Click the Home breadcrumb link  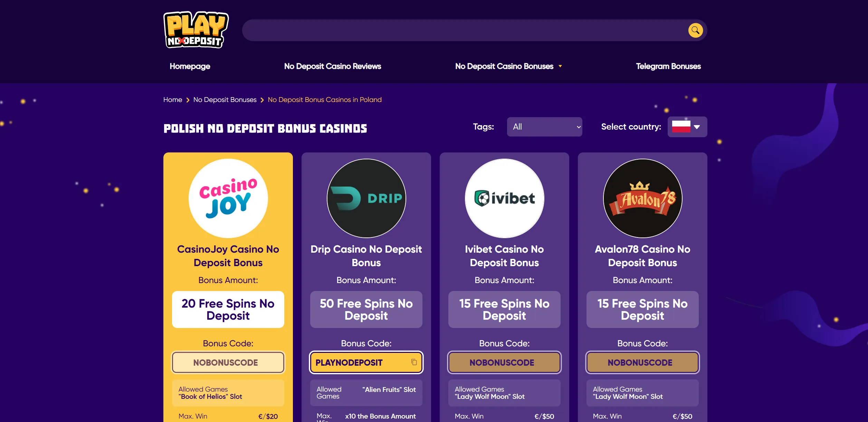pyautogui.click(x=172, y=100)
